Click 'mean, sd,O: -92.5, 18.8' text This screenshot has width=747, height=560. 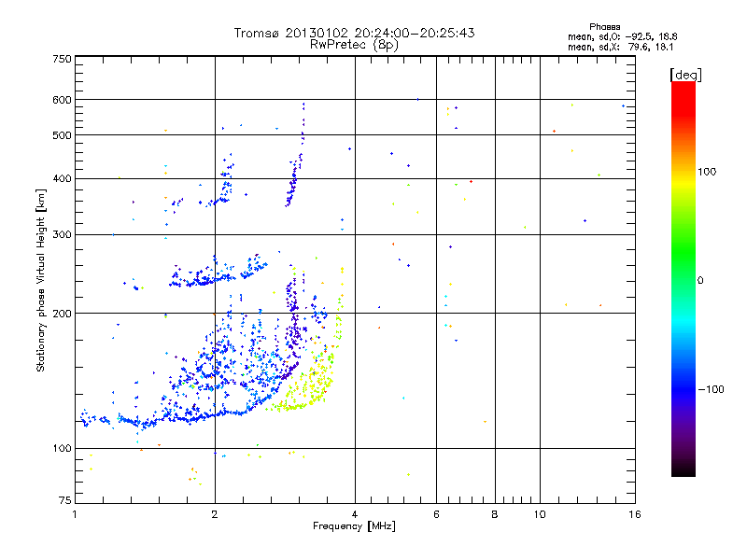click(622, 36)
